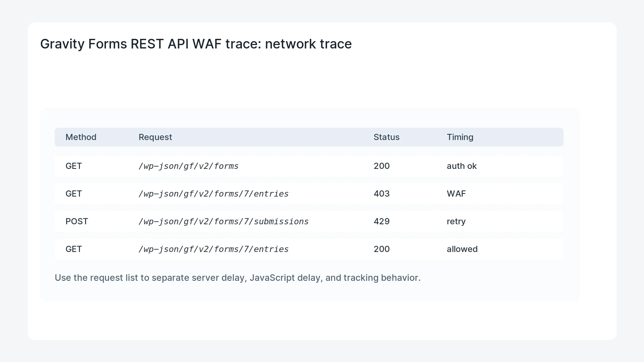Click the 429 status code
The width and height of the screenshot is (644, 362).
[x=381, y=222]
